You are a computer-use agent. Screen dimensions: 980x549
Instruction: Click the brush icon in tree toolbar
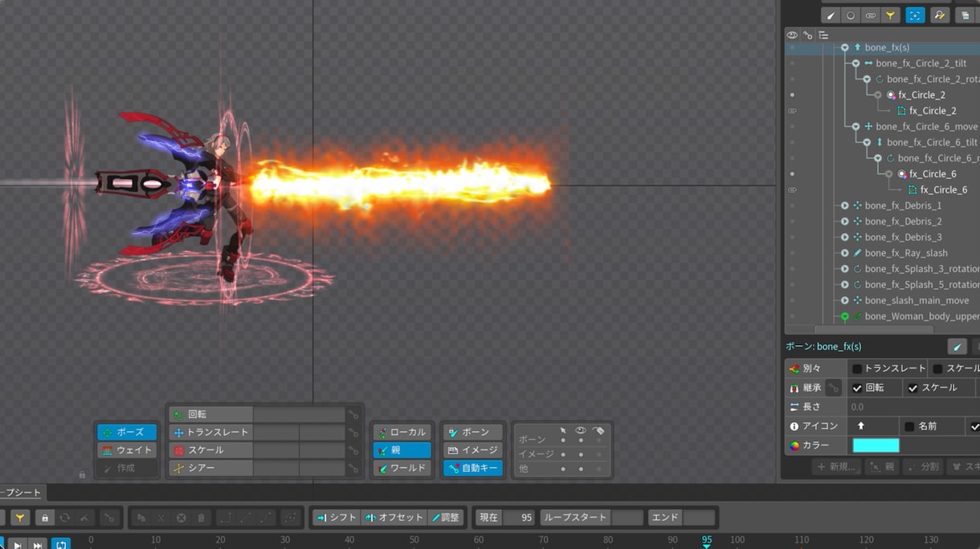click(x=831, y=15)
